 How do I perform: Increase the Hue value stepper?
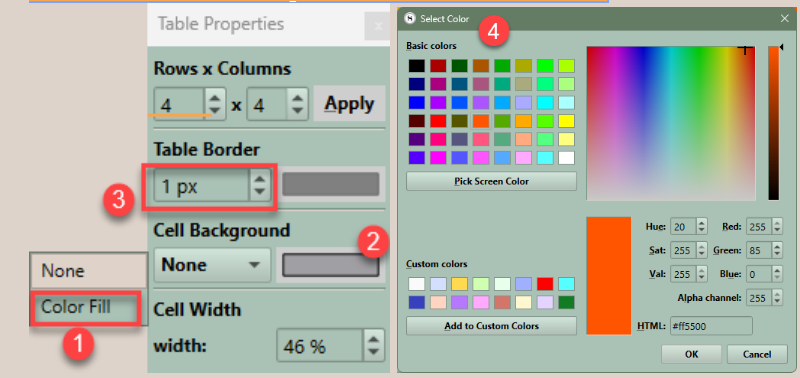pyautogui.click(x=702, y=223)
